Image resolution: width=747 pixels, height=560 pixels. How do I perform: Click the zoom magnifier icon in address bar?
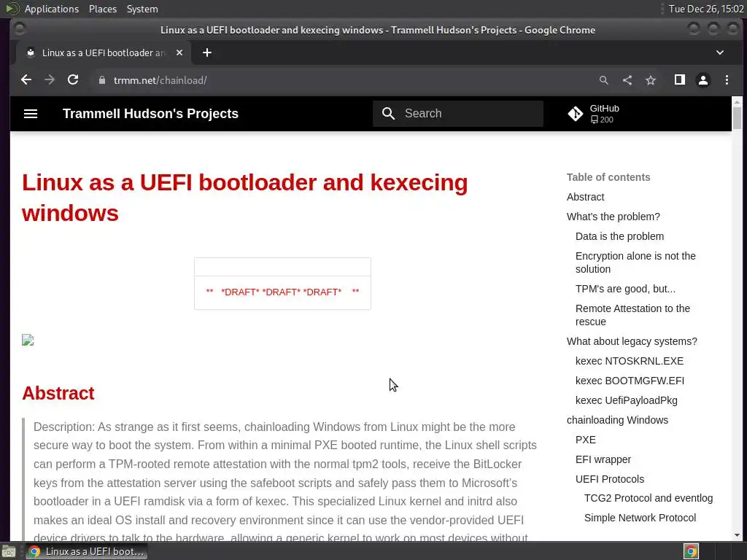tap(603, 80)
